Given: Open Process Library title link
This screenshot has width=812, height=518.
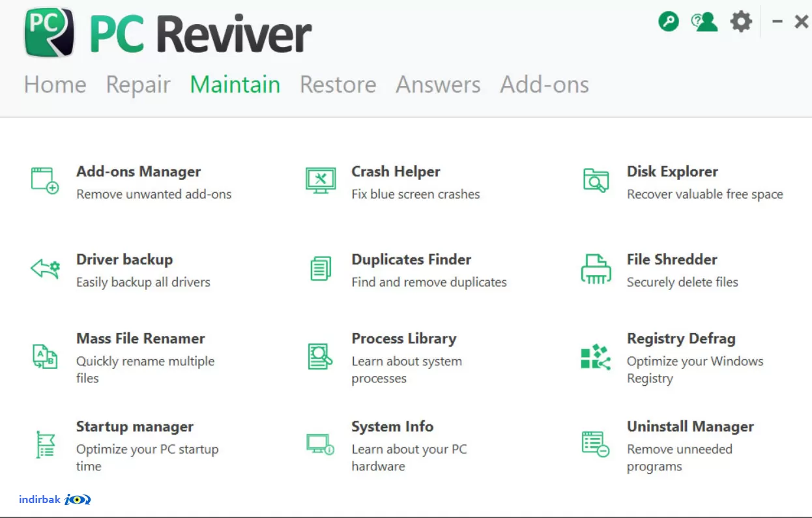Looking at the screenshot, I should 404,339.
